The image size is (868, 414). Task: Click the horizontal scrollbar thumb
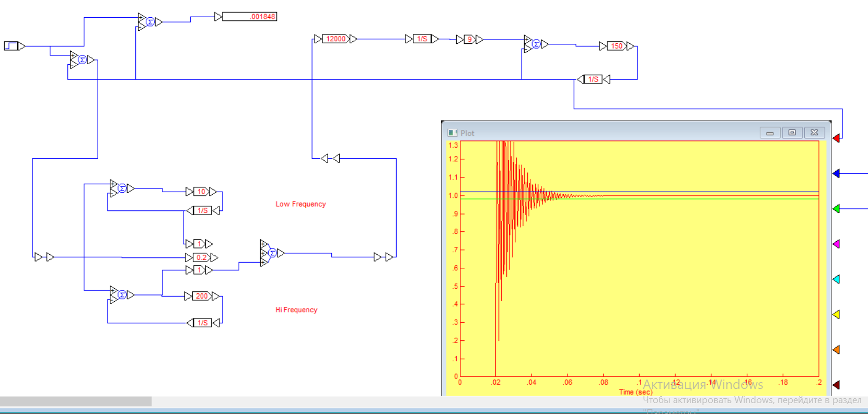tap(76, 401)
